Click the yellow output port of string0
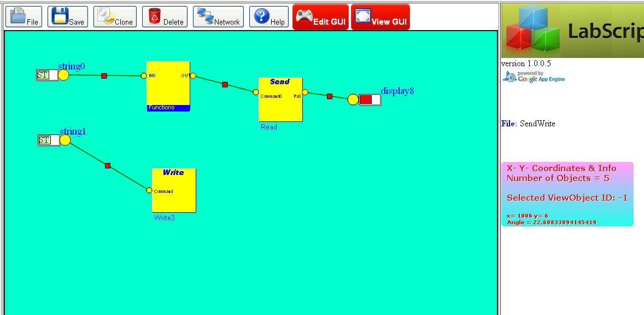This screenshot has width=644, height=315. [x=65, y=75]
